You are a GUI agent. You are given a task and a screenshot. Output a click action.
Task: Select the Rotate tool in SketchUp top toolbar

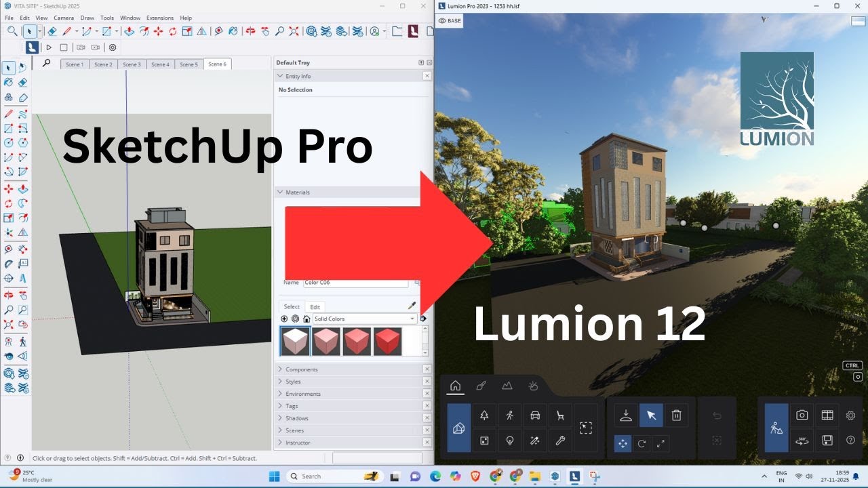(173, 31)
